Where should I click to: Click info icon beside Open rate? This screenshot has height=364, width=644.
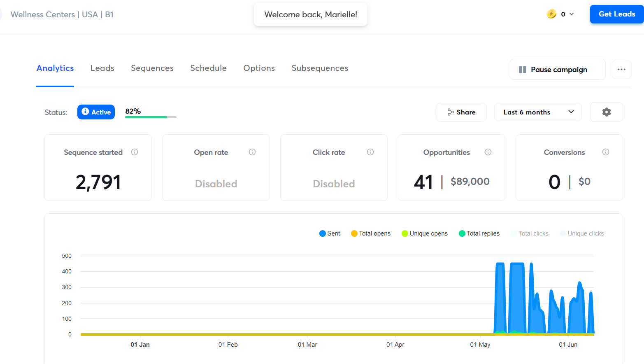tap(252, 152)
